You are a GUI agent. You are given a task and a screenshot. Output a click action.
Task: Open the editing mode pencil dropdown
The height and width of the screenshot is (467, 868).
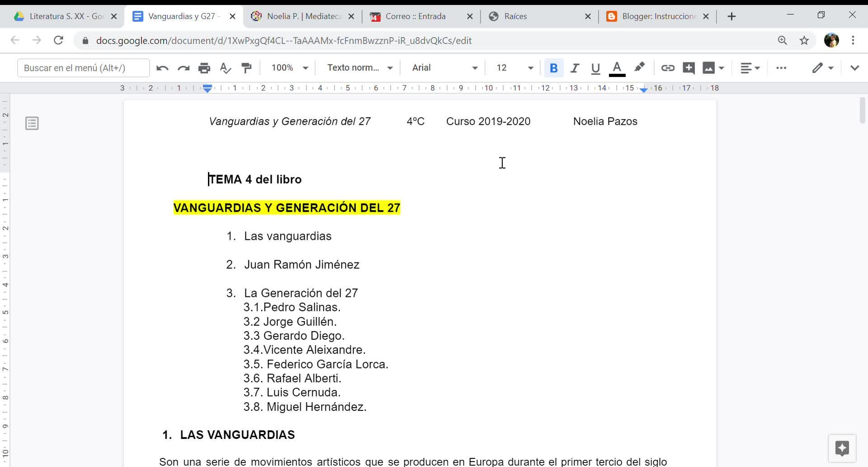[x=822, y=68]
